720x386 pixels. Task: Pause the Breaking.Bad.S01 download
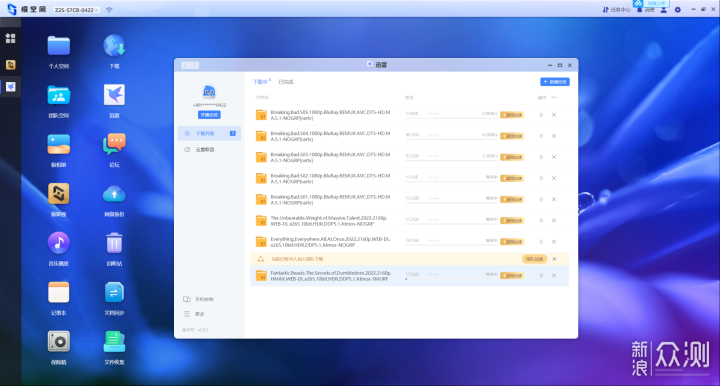[541, 199]
